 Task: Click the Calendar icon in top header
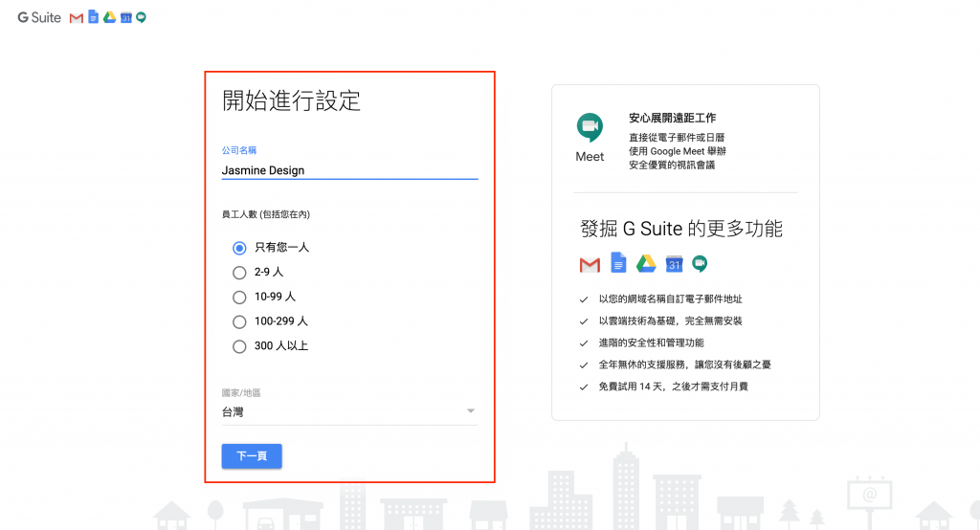pos(126,17)
